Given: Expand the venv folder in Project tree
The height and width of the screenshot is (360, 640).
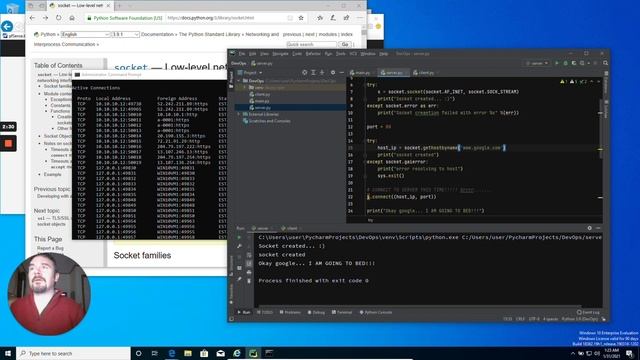Looking at the screenshot, I should [245, 87].
